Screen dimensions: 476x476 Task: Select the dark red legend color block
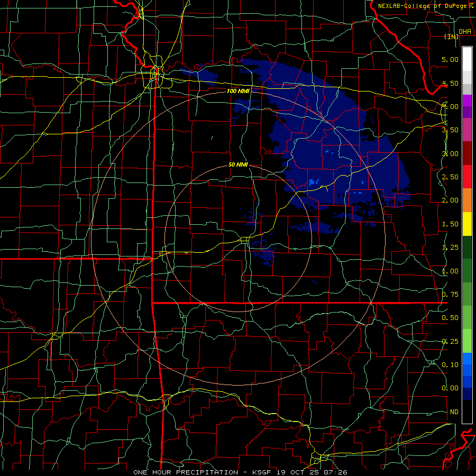tap(467, 153)
